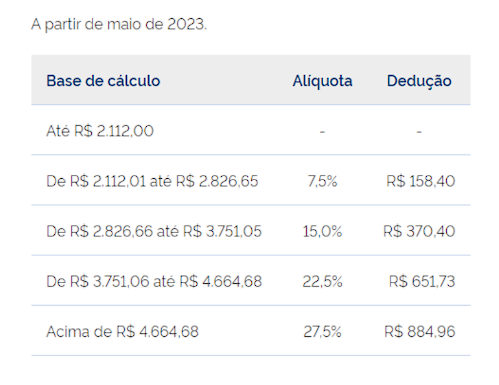
Task: Click the 27,5% rate cell
Action: pyautogui.click(x=322, y=332)
